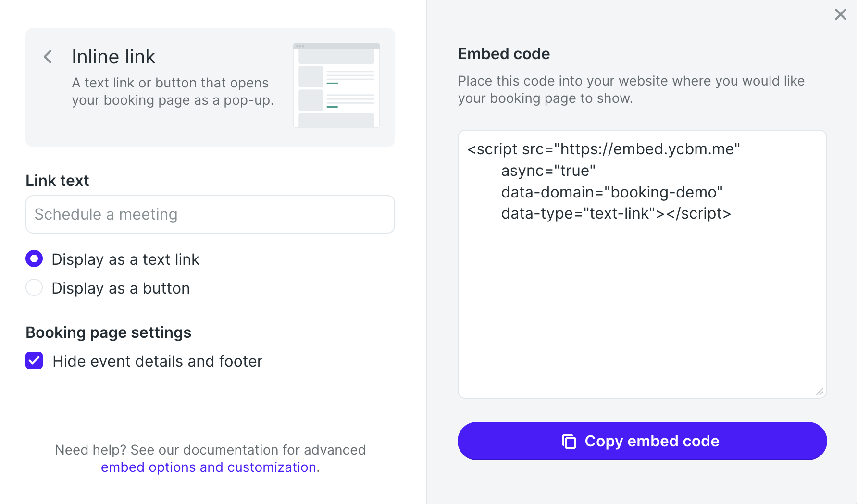Click the "Hide event details and footer" label
Image resolution: width=857 pixels, height=504 pixels.
click(x=157, y=361)
